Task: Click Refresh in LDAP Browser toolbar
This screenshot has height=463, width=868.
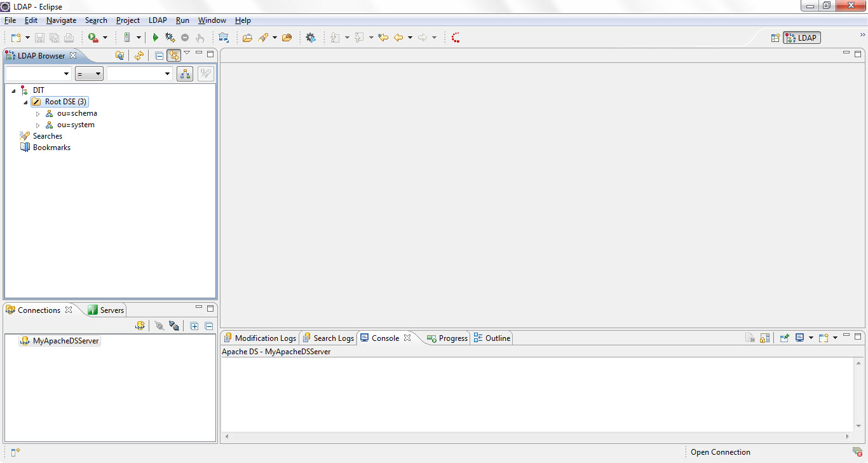Action: (x=139, y=55)
